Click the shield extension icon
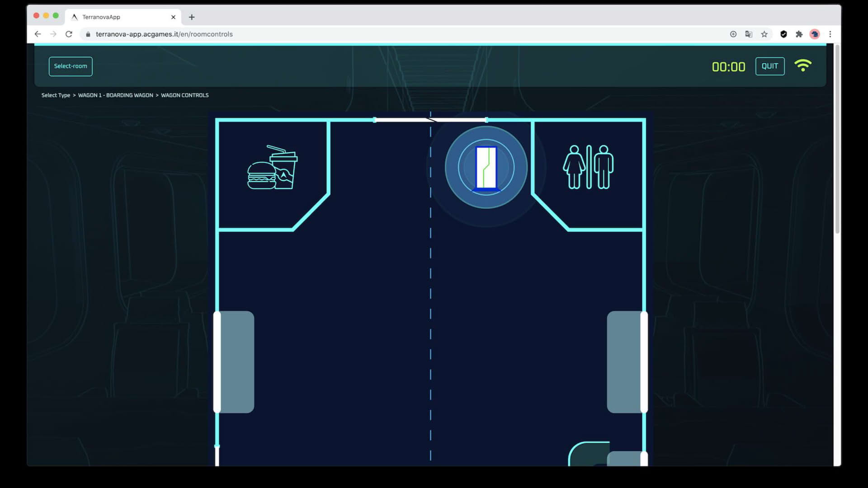868x488 pixels. 783,34
